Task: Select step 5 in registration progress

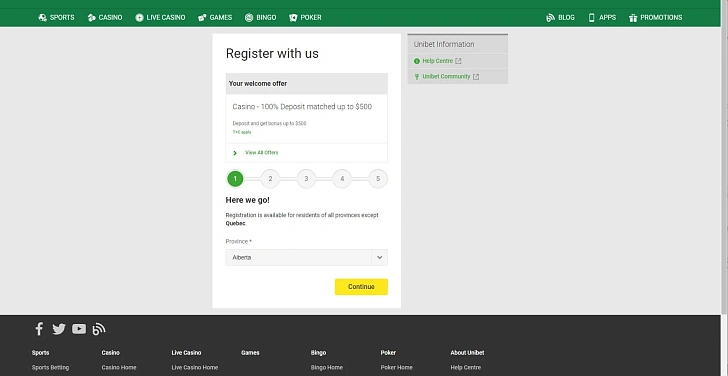Action: coord(378,179)
